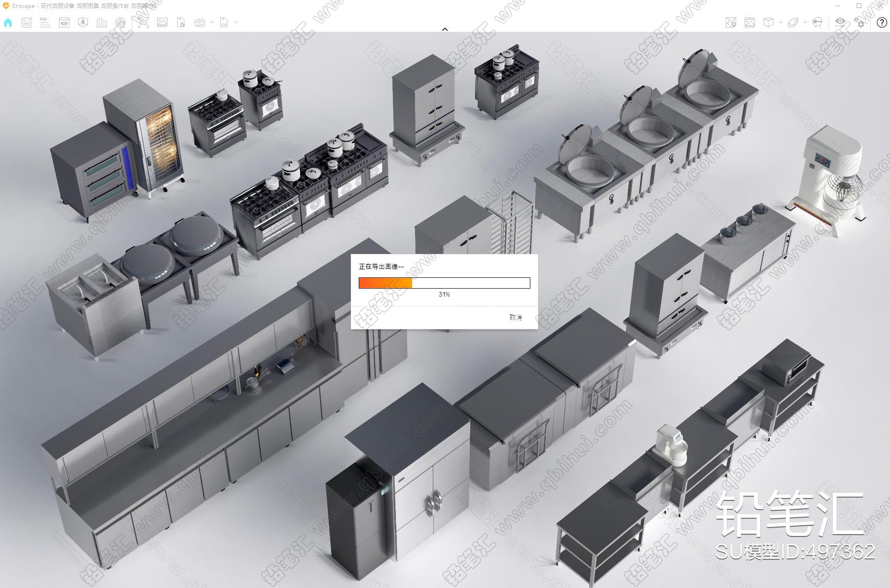Image resolution: width=890 pixels, height=588 pixels.
Task: Expand the EXE export dropdown arrow
Action: (x=236, y=22)
